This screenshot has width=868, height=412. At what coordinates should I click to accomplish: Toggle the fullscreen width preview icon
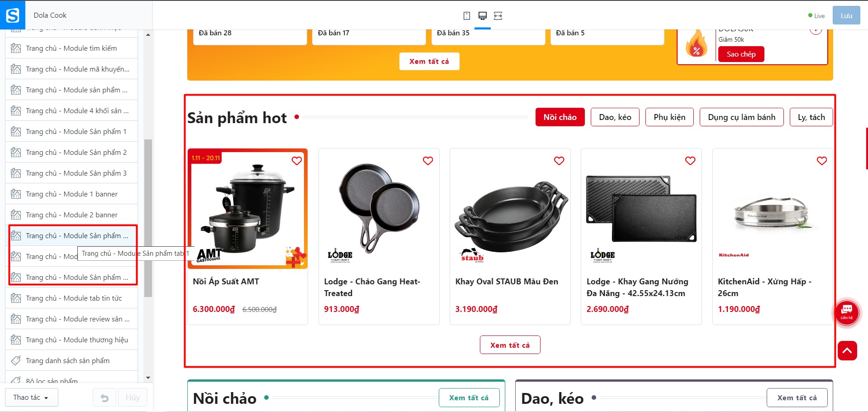point(498,16)
